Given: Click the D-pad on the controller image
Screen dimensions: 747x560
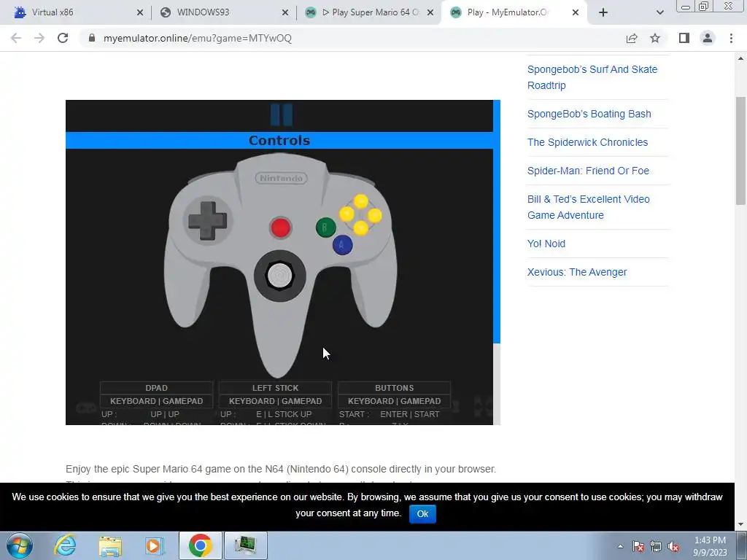Looking at the screenshot, I should point(207,220).
